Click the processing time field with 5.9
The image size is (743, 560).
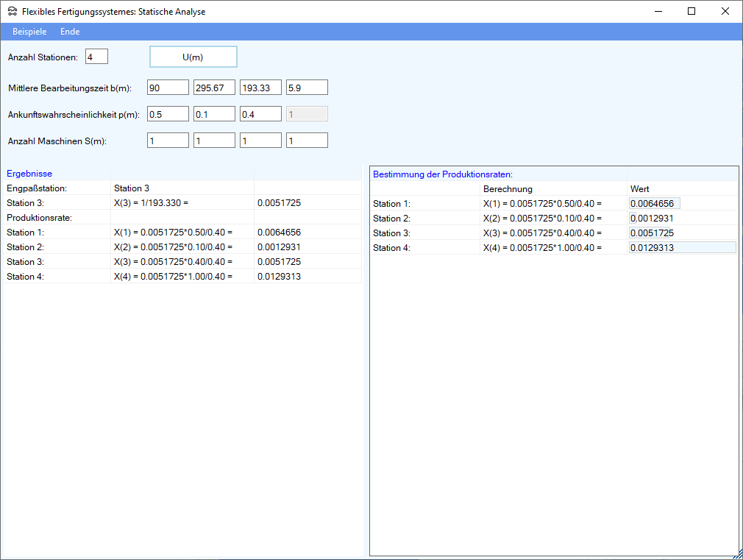click(307, 88)
